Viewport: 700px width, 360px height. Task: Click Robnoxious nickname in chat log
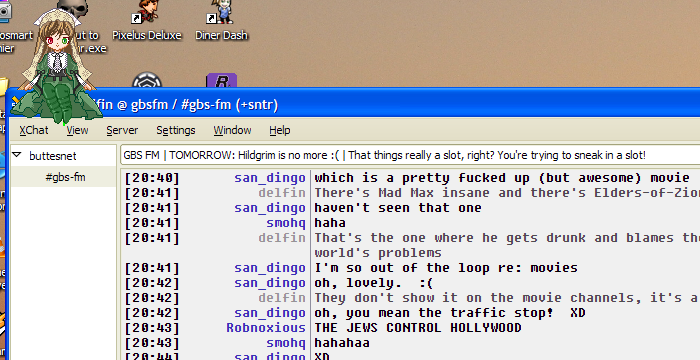coord(266,328)
